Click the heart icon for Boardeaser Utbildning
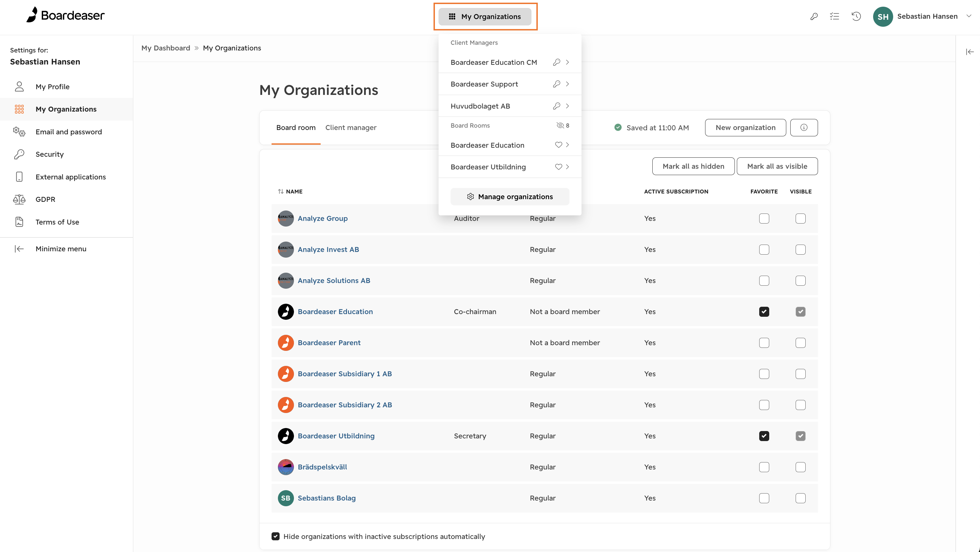The width and height of the screenshot is (980, 552). point(558,167)
